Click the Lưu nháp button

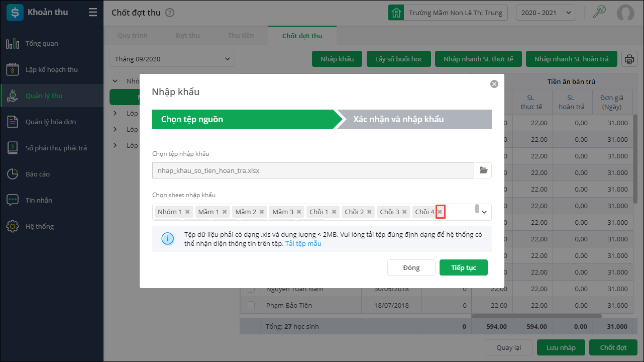point(561,347)
